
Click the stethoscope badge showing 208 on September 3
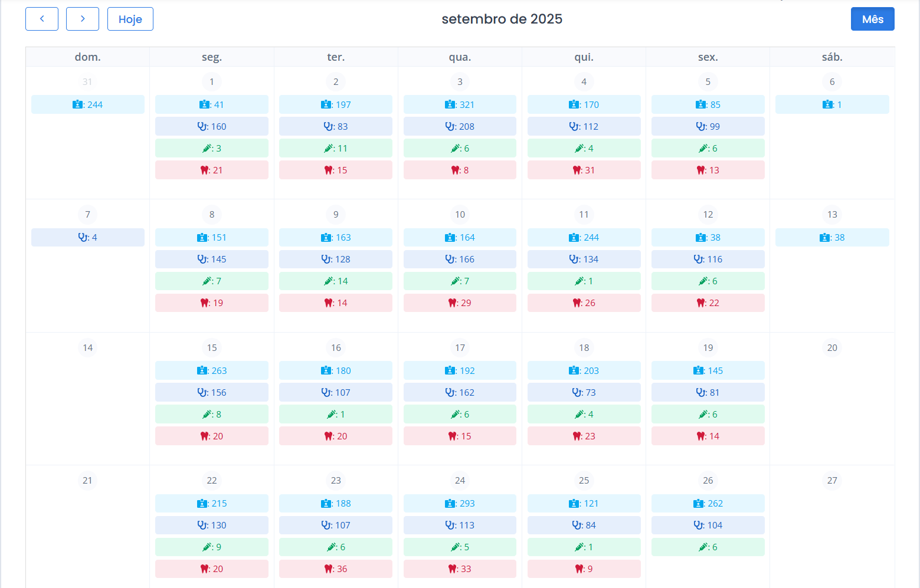click(460, 126)
